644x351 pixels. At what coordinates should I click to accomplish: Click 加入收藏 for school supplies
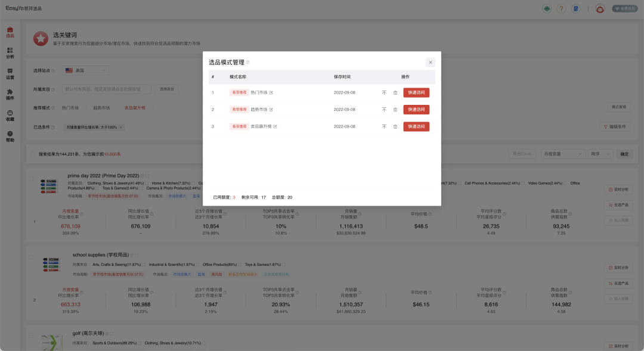[x=618, y=299]
